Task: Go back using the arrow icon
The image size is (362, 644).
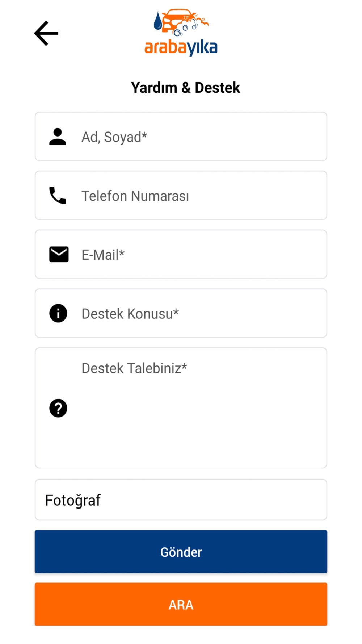Action: [x=46, y=33]
